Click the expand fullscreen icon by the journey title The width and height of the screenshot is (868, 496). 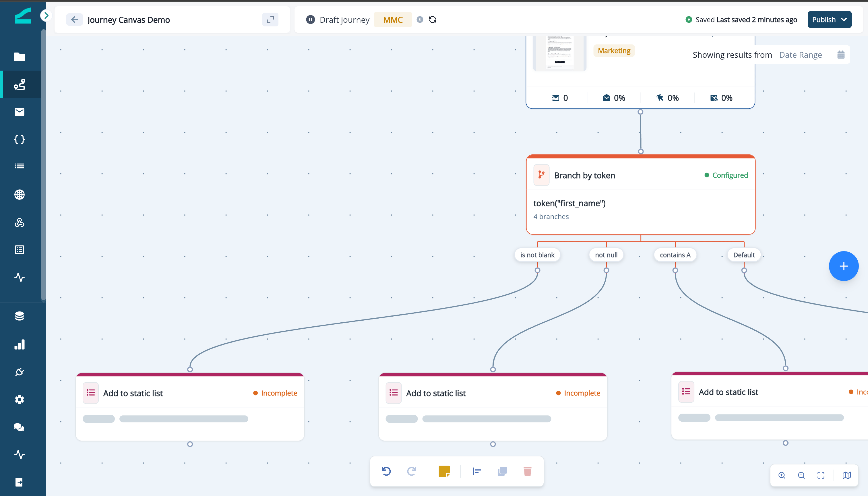click(x=270, y=20)
